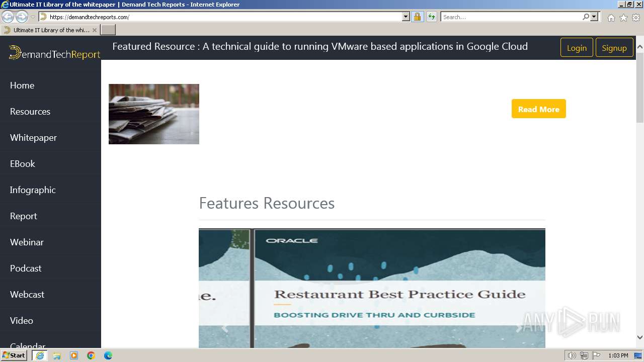Image resolution: width=644 pixels, height=362 pixels.
Task: Open the Resources sidebar item
Action: [x=30, y=112]
